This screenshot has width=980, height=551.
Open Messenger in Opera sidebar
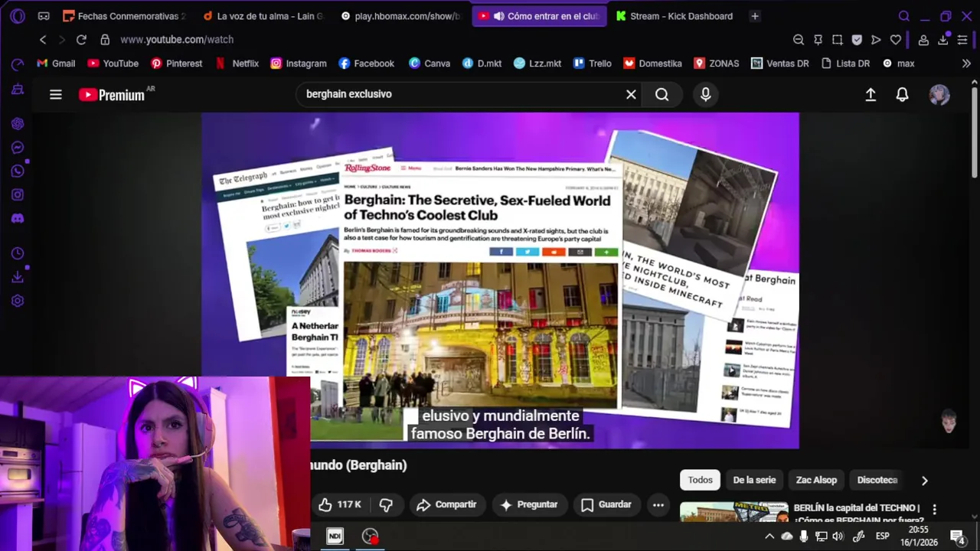click(18, 148)
